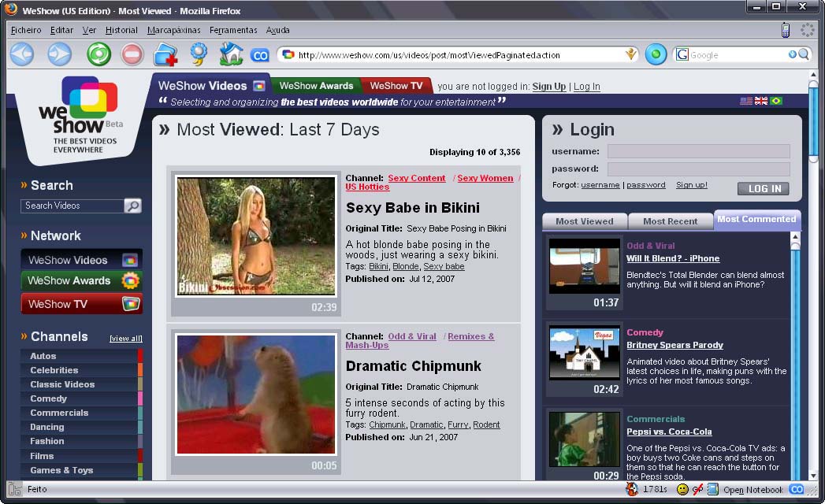Click the blue CO toolbar icon
The image size is (825, 504).
(x=259, y=55)
